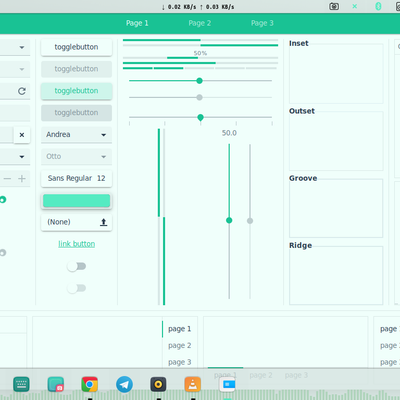Click the plus stepper icon on the spin button
The height and width of the screenshot is (400, 400).
click(22, 179)
